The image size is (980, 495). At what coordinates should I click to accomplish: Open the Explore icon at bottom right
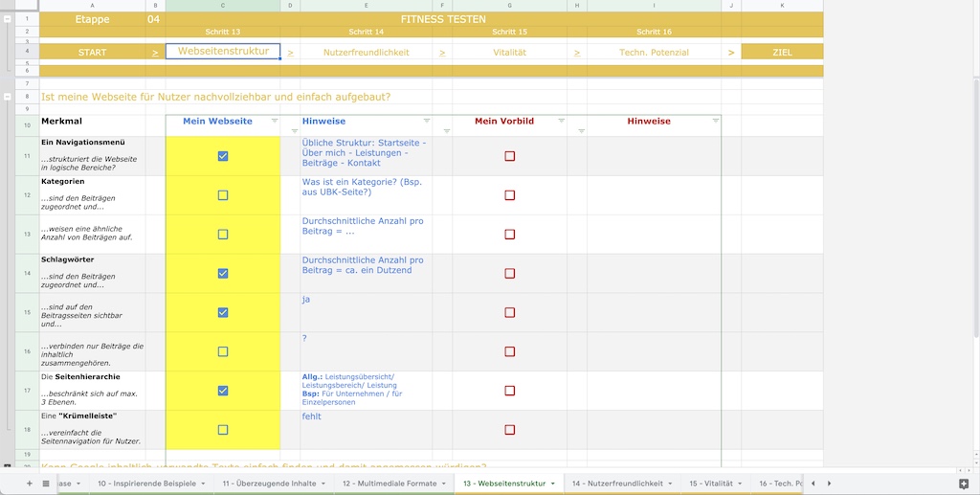(963, 484)
